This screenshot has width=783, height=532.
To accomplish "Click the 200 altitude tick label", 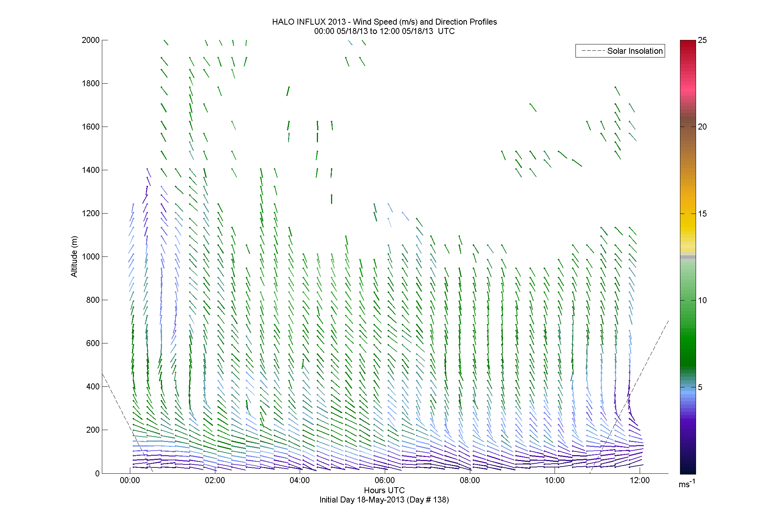I will [x=93, y=430].
